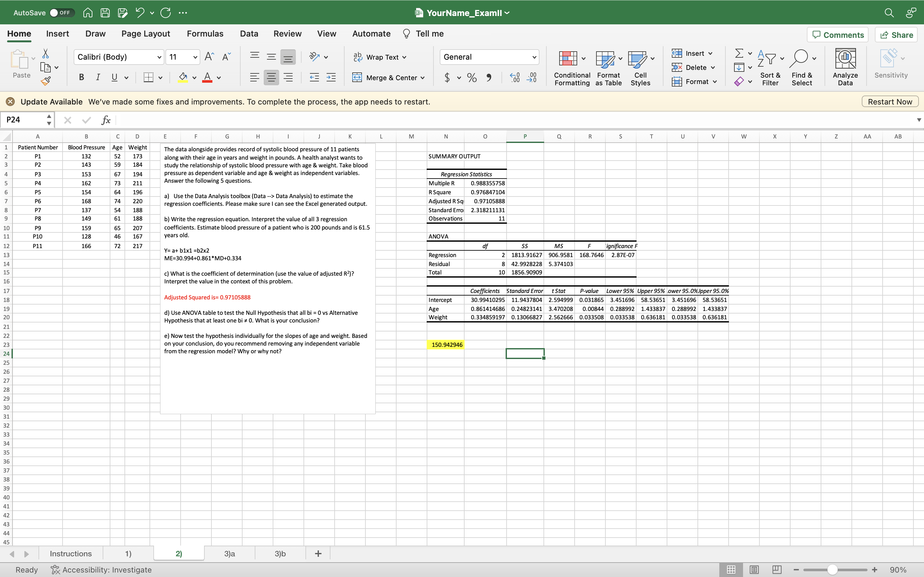Toggle bold formatting
This screenshot has width=924, height=577.
81,78
